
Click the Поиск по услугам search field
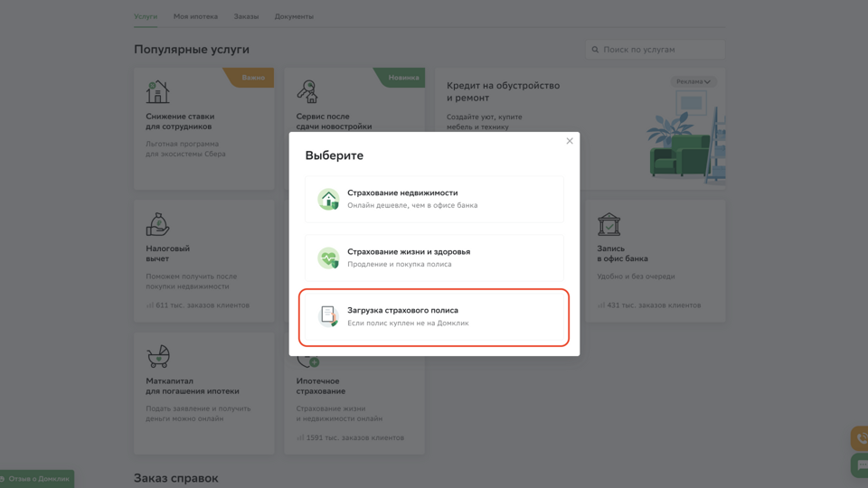click(660, 50)
